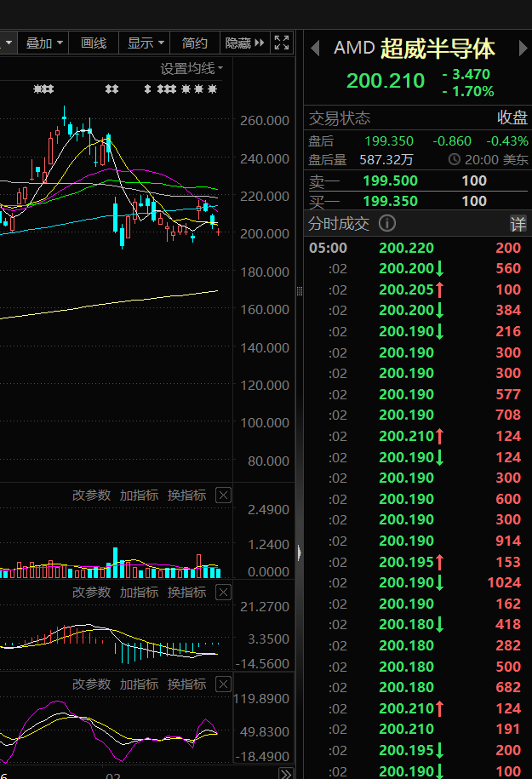Click the 260.000 price axis label
Image resolution: width=532 pixels, height=779 pixels.
tap(264, 120)
